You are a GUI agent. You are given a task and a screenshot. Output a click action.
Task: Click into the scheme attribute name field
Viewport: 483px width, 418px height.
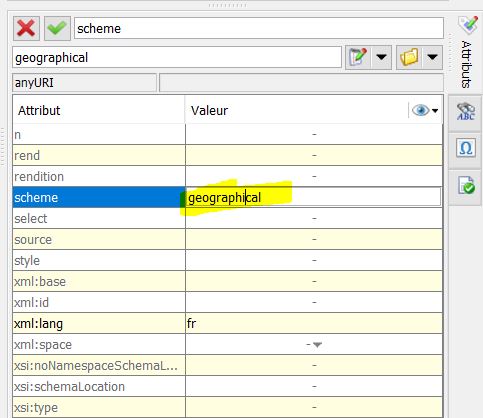[x=259, y=28]
